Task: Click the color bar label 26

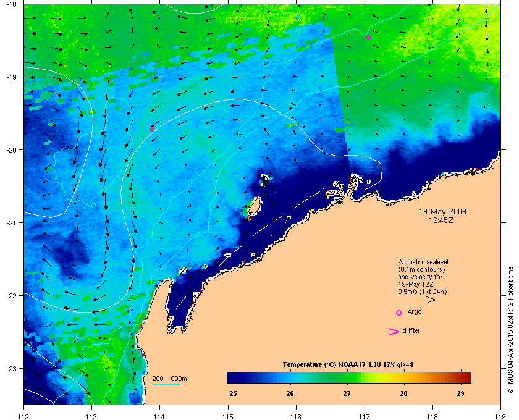Action: point(290,393)
